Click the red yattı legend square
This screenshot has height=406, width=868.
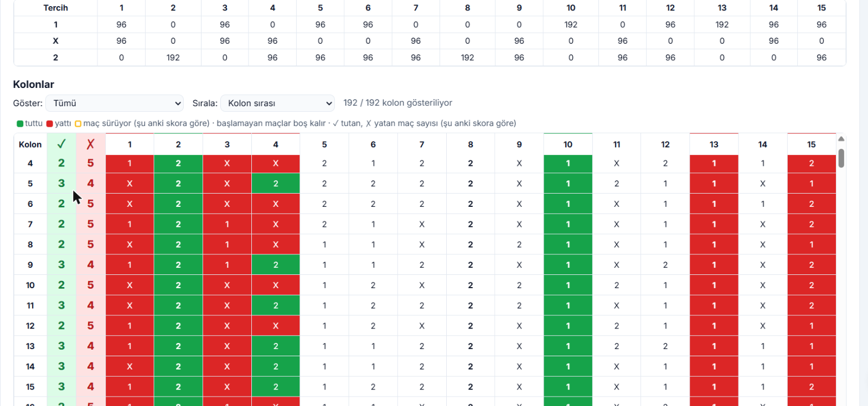tap(50, 123)
